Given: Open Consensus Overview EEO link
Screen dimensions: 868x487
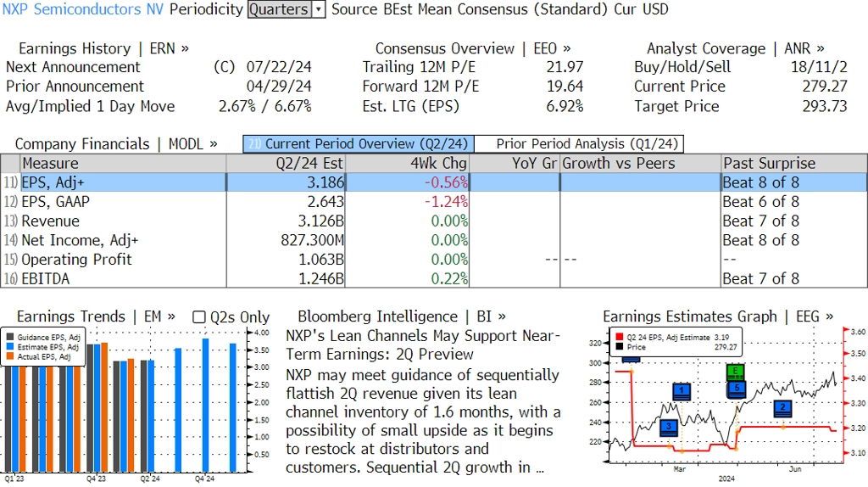Looking at the screenshot, I should [473, 48].
